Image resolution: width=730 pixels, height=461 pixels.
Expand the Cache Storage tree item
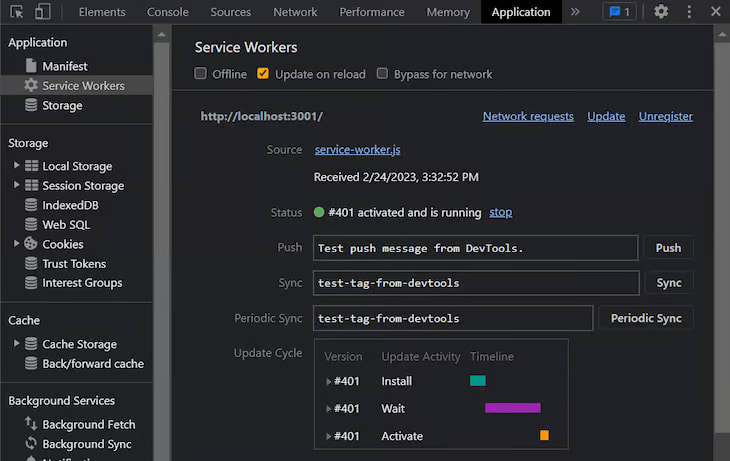point(16,343)
